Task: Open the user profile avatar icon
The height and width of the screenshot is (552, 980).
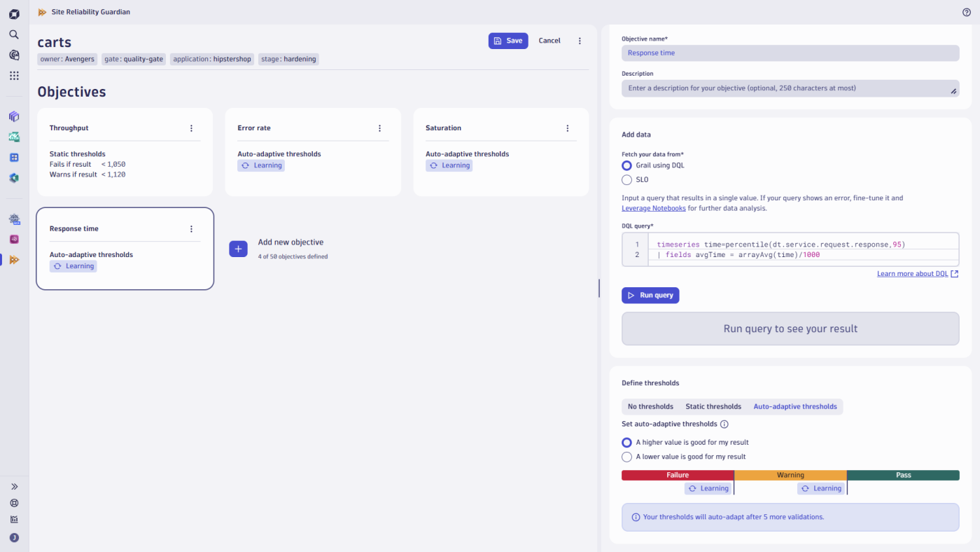Action: pos(14,537)
